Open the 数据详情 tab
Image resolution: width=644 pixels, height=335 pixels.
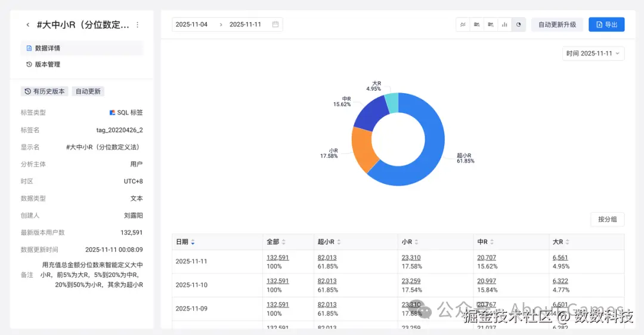tap(82, 48)
